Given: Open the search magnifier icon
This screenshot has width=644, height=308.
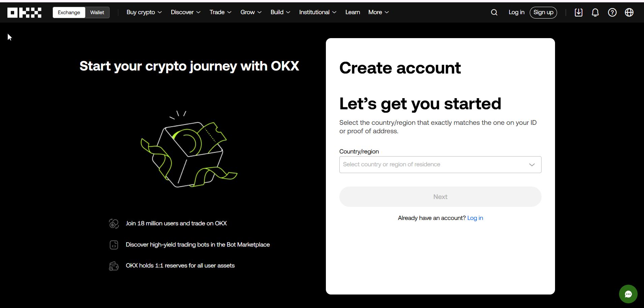Looking at the screenshot, I should tap(494, 12).
